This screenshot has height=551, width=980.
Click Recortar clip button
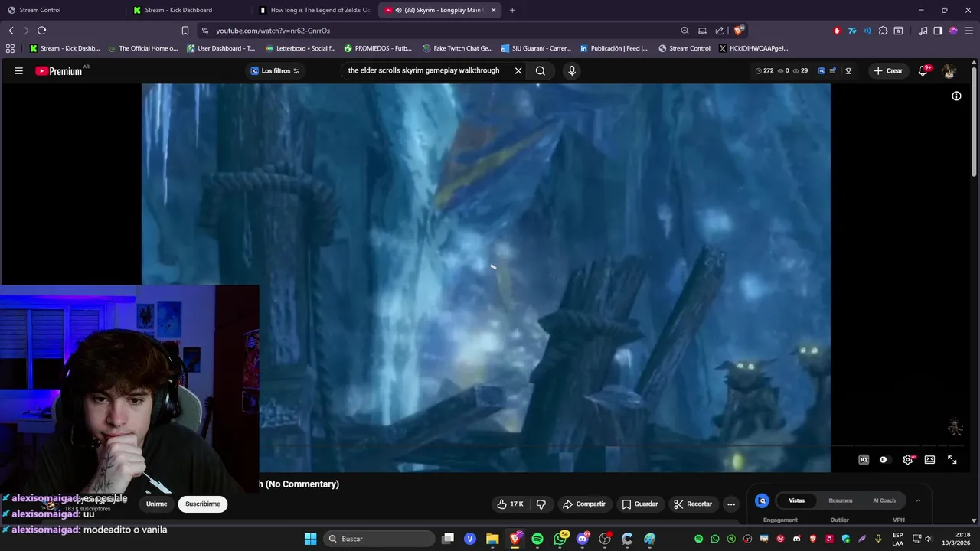coord(693,504)
